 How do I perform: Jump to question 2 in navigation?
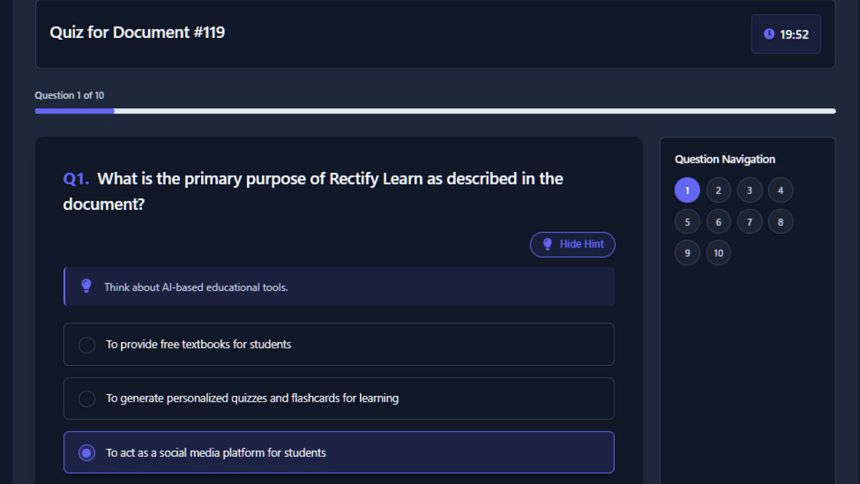718,190
